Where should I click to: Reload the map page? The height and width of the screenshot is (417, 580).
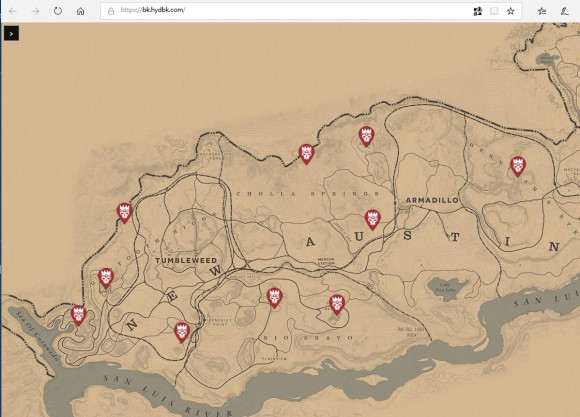(x=58, y=11)
